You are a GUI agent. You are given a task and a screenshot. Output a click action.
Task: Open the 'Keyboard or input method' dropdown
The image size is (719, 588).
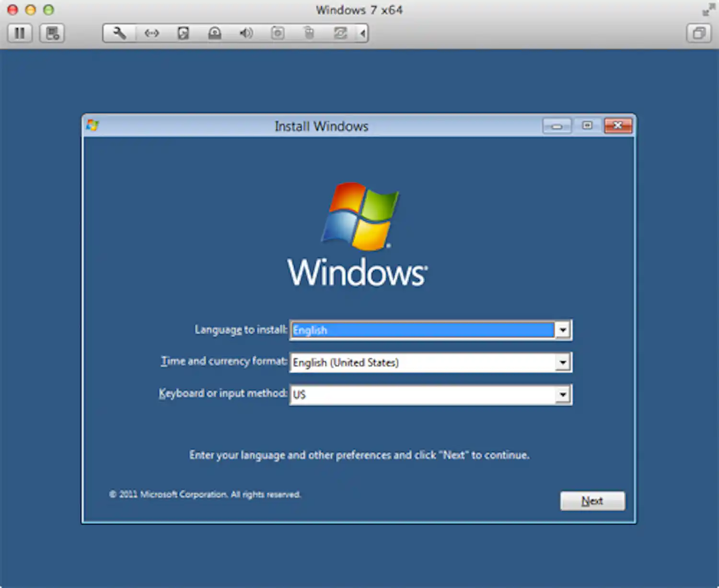click(x=563, y=394)
